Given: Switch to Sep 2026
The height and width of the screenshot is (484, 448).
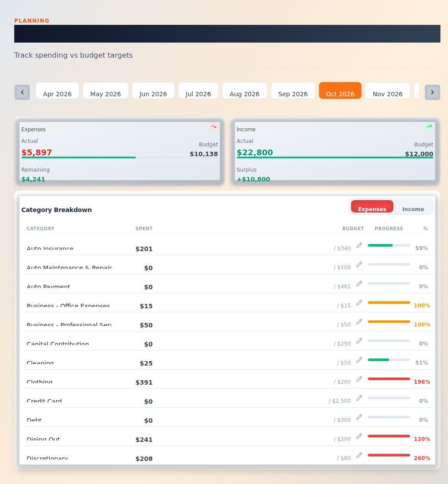Looking at the screenshot, I should point(293,91).
